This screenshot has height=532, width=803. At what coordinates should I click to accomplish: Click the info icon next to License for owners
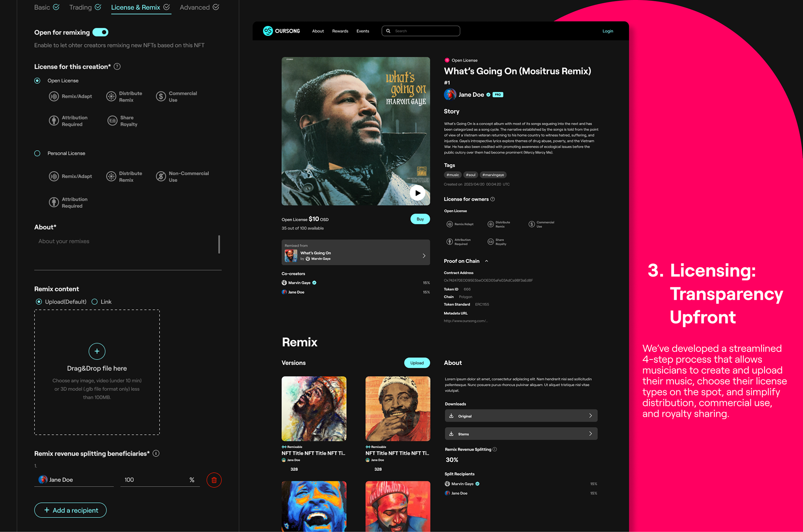(493, 199)
